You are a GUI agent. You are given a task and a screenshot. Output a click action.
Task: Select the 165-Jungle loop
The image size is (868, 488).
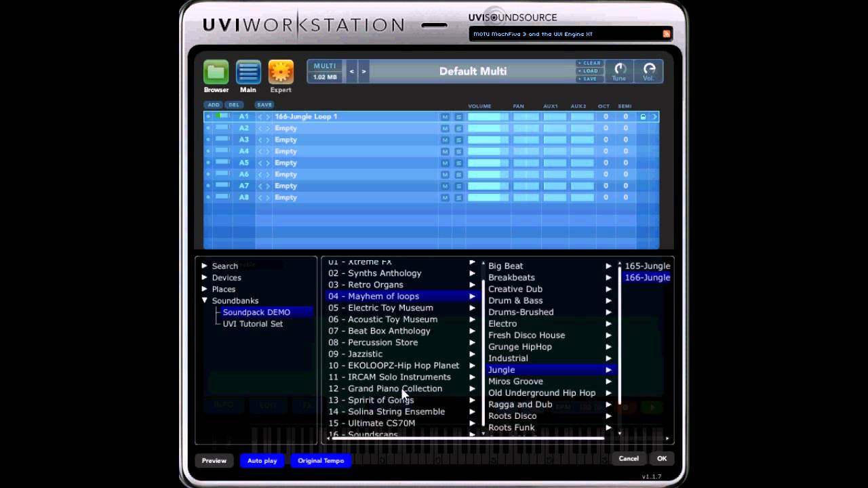(x=647, y=266)
